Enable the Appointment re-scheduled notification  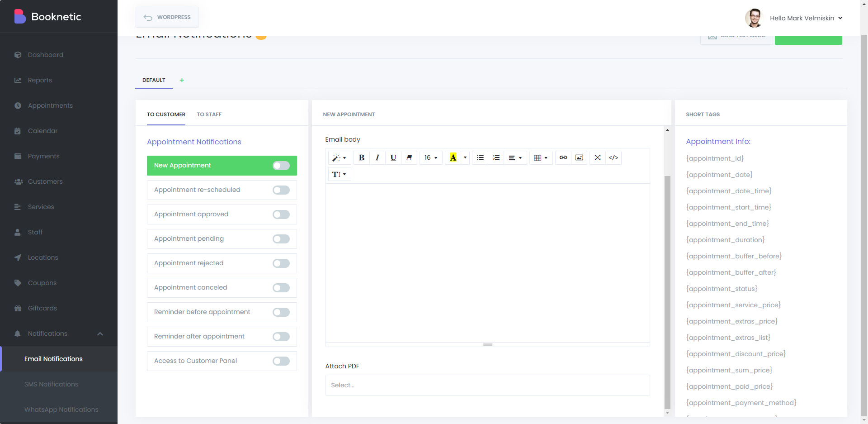tap(281, 190)
